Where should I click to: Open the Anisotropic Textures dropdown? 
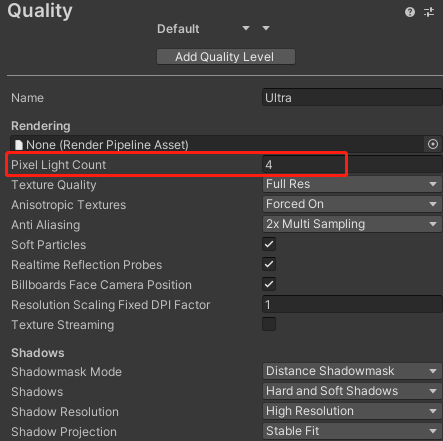coord(352,204)
